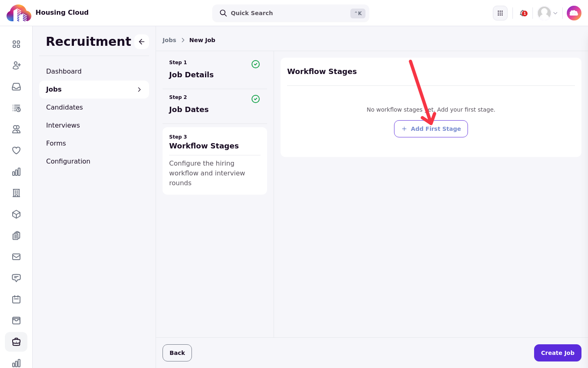Open the calendar icon in left rail
This screenshot has width=588, height=368.
pos(16,299)
